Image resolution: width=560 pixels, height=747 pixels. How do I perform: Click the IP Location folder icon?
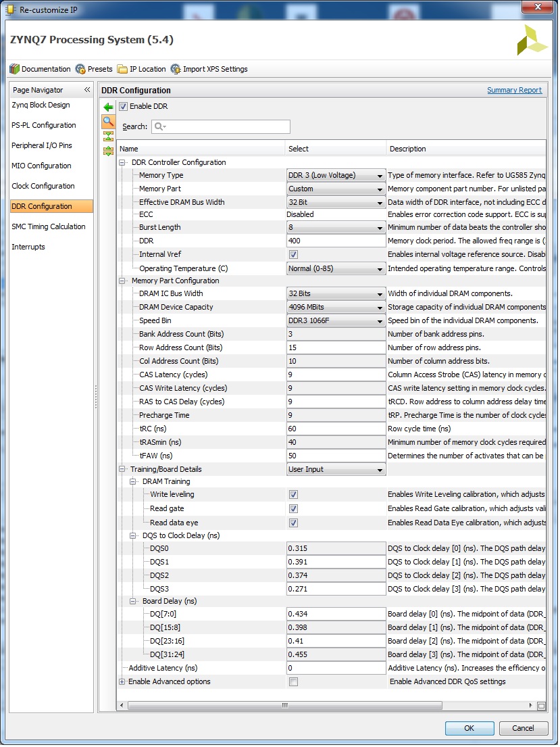tap(122, 69)
